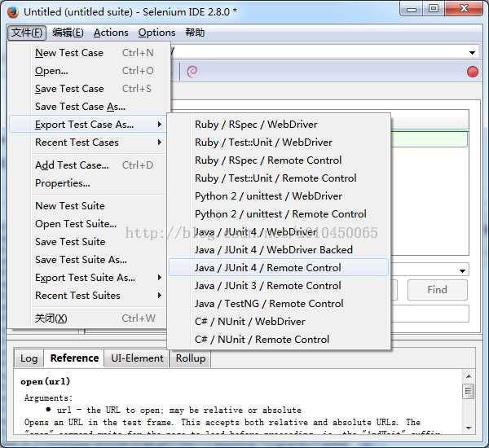The height and width of the screenshot is (448, 489).
Task: Click the Find button
Action: (437, 290)
